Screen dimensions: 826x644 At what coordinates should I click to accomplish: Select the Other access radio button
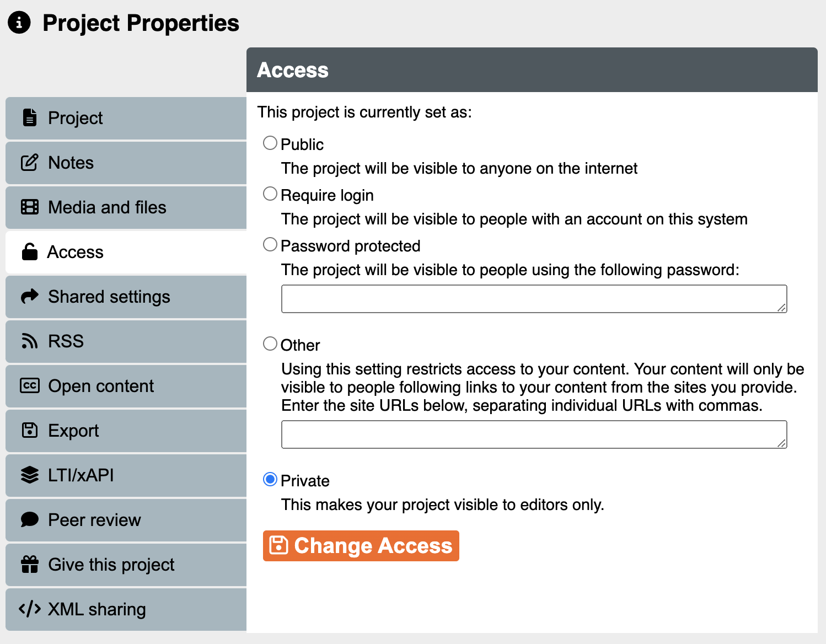[x=270, y=344]
